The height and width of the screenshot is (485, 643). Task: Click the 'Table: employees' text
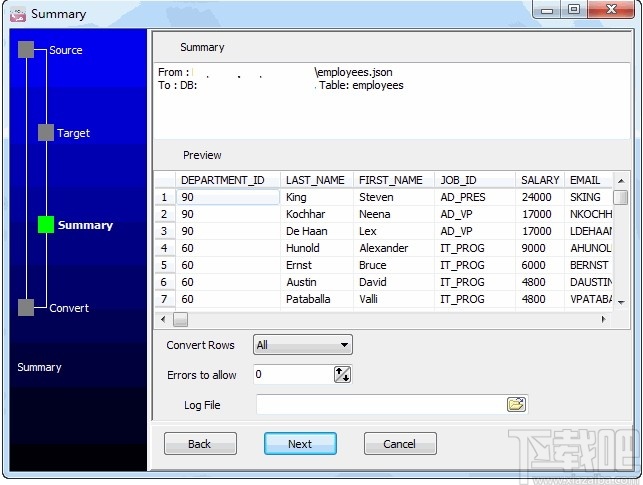(x=361, y=85)
